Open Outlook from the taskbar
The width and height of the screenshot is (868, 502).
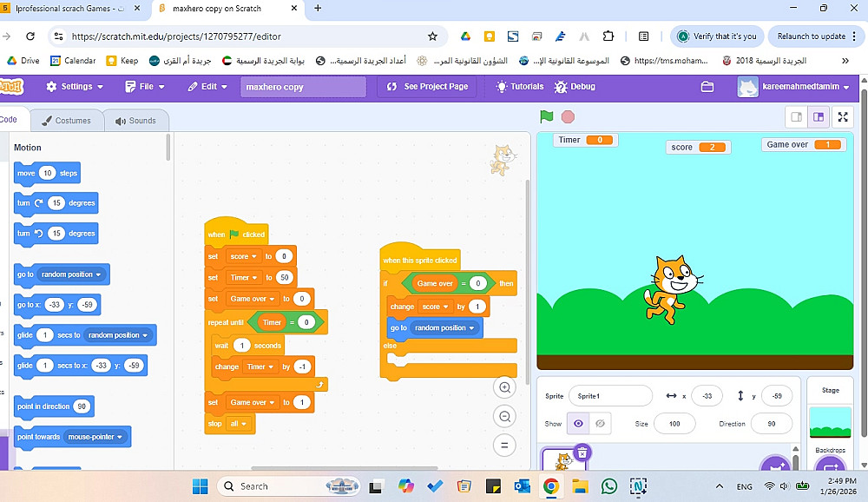tap(522, 486)
